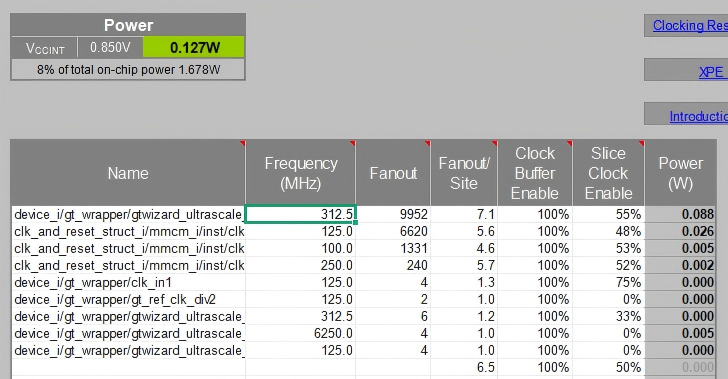Select the gt_ref_clk_div2 name cell
The height and width of the screenshot is (379, 728).
click(x=128, y=300)
